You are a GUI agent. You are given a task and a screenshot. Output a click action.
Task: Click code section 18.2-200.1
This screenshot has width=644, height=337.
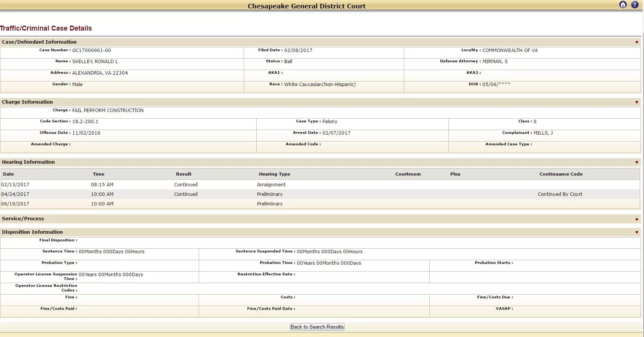point(85,121)
